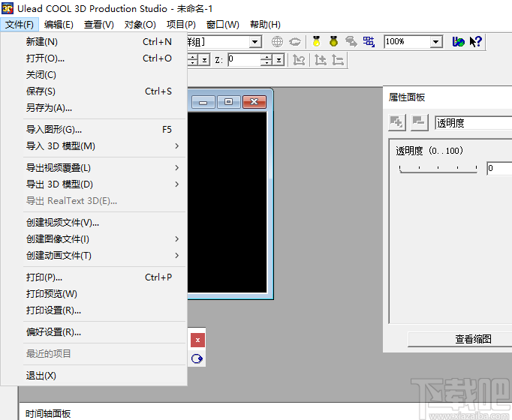Open the 编辑(E) menu
The width and height of the screenshot is (512, 420).
[x=59, y=25]
